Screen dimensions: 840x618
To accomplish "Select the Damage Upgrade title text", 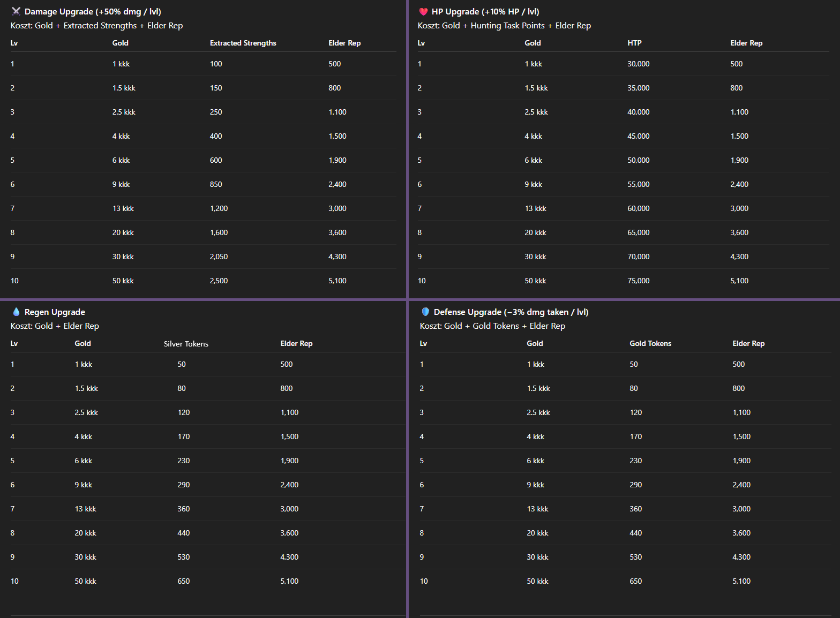I will 93,12.
